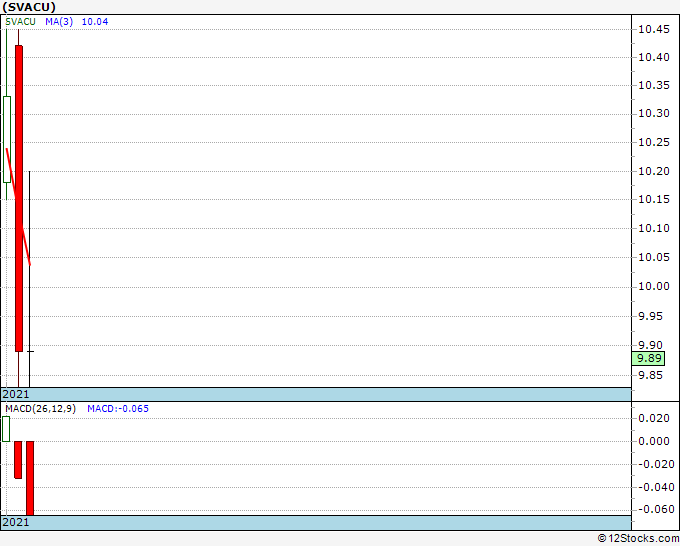
Task: Click the green hollow candlestick body
Action: pyautogui.click(x=7, y=139)
